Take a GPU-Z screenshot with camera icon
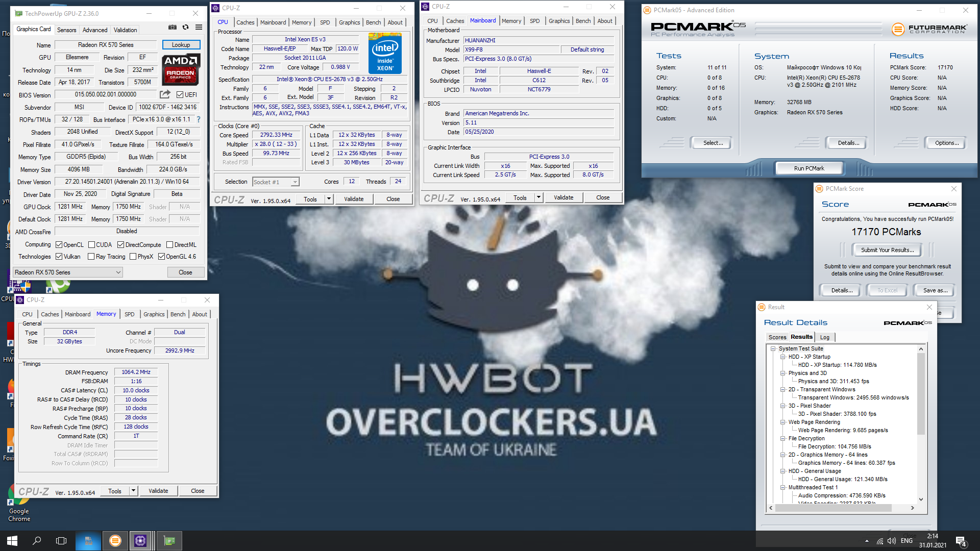Screen dimensions: 980x551 [173, 27]
